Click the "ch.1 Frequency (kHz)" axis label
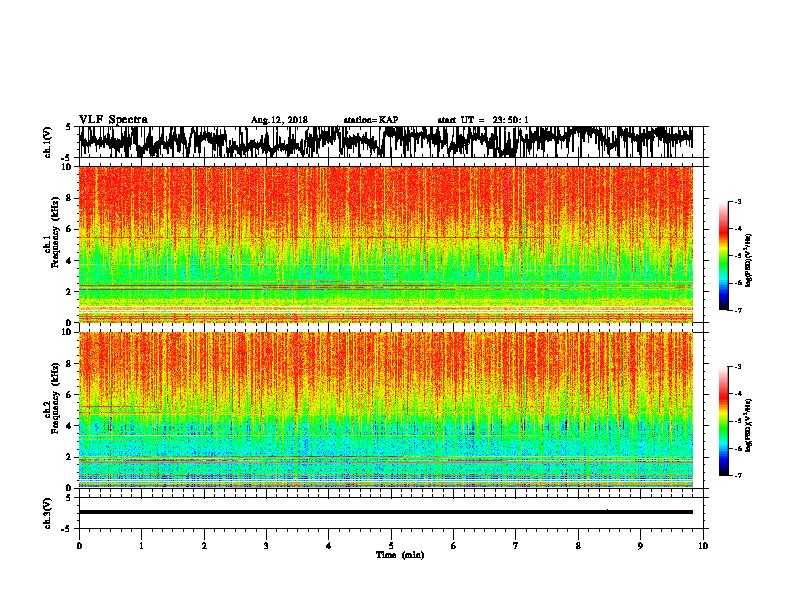792x612 pixels. (52, 233)
